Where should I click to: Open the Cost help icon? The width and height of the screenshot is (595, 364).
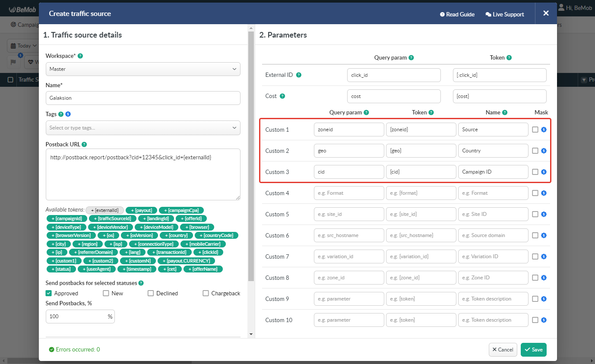[283, 96]
